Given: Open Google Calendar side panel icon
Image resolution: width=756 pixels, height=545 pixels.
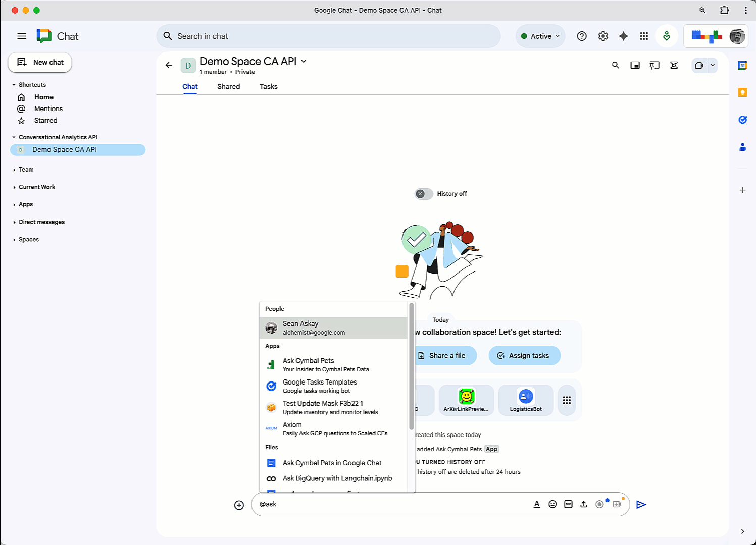Looking at the screenshot, I should point(742,66).
